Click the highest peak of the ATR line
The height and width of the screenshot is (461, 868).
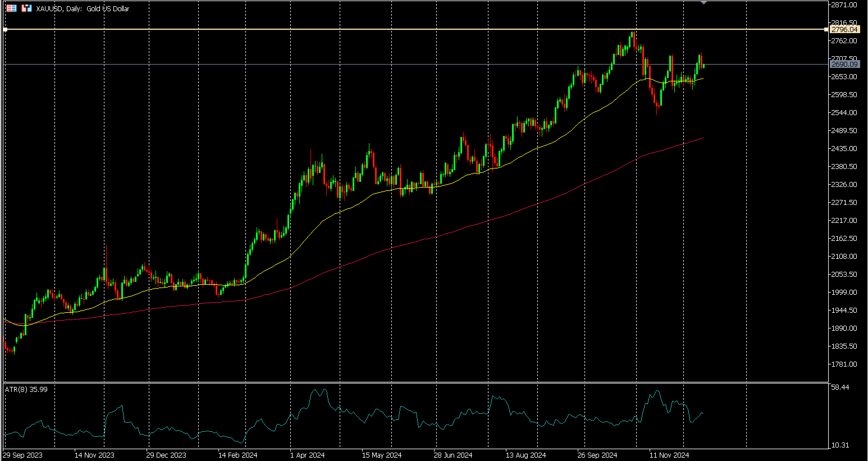[x=323, y=389]
